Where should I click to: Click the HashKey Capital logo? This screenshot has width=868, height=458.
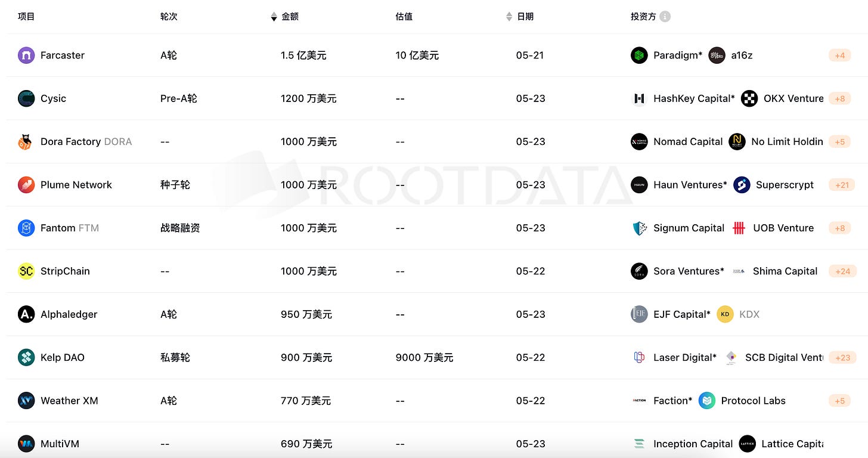639,98
